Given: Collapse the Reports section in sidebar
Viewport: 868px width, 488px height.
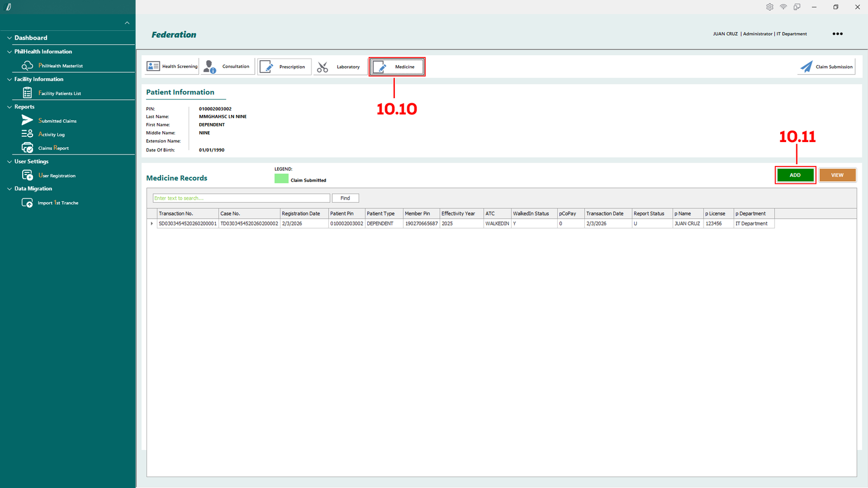Looking at the screenshot, I should pyautogui.click(x=9, y=107).
